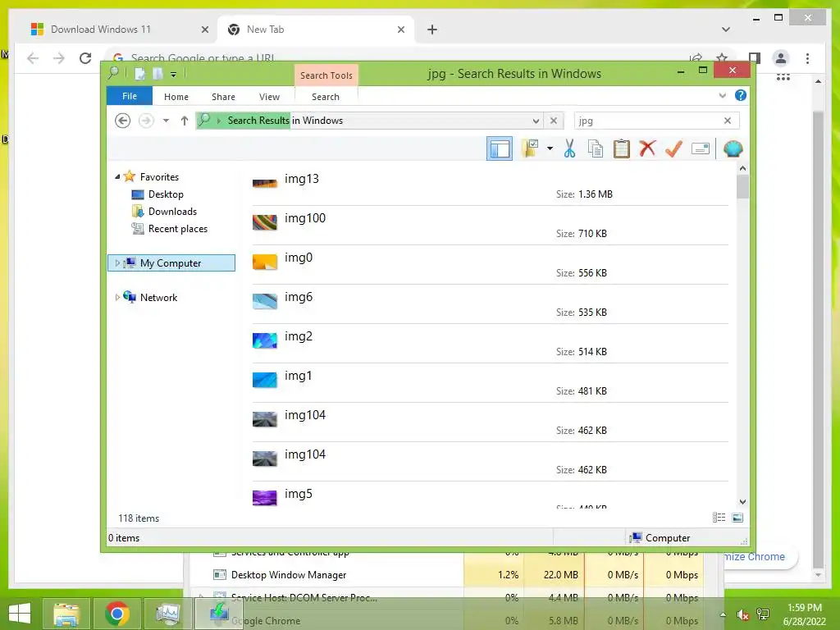Open Customize Quick Access Toolbar dropdown
This screenshot has height=630, width=840.
pos(174,74)
